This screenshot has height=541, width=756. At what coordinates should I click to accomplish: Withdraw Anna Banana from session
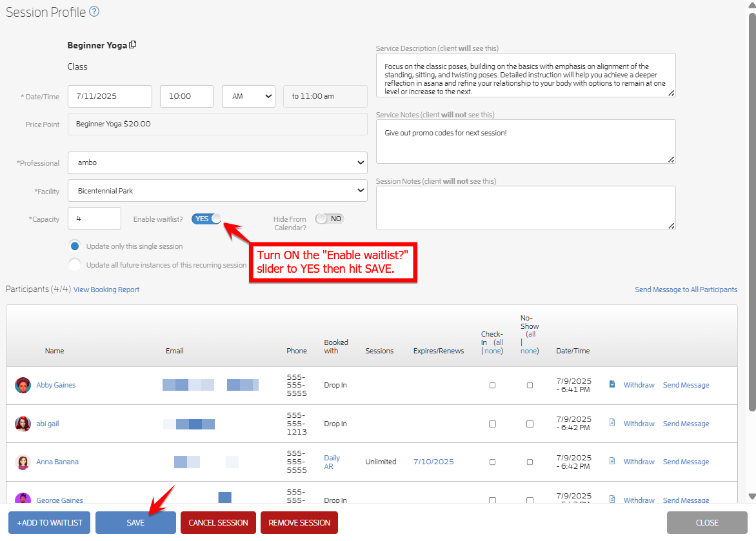click(x=639, y=462)
